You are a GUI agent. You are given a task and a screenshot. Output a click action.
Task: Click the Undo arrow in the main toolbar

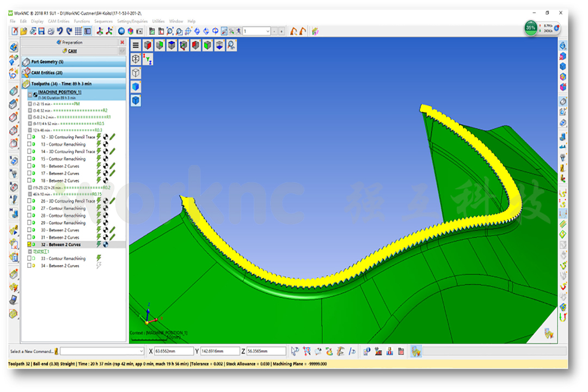60,31
